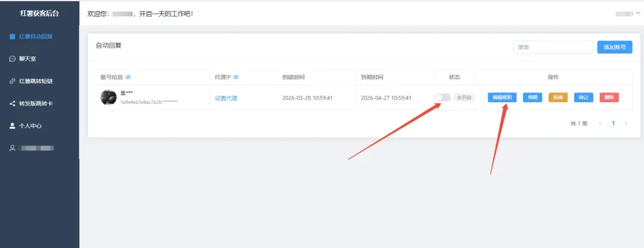
Task: Open 个人中心 in the sidebar
Action: click(39, 126)
